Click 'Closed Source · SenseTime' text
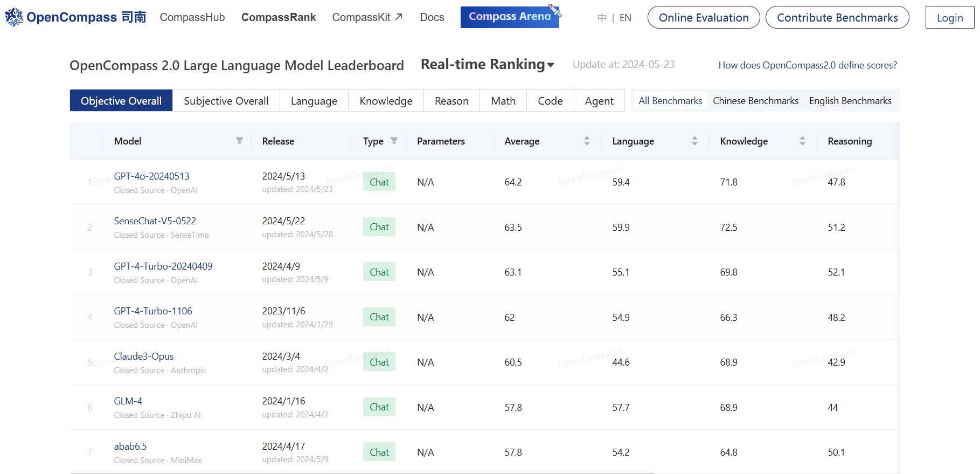 point(162,235)
